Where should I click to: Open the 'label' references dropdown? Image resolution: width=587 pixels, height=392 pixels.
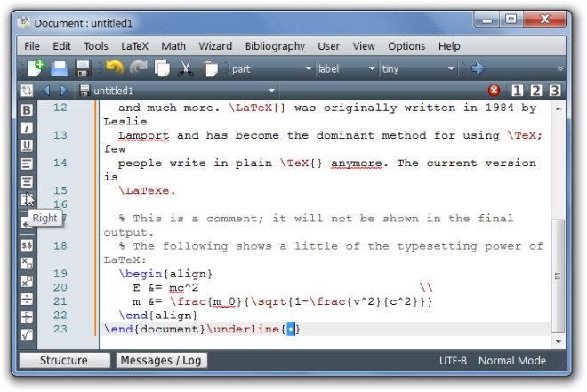(x=347, y=68)
